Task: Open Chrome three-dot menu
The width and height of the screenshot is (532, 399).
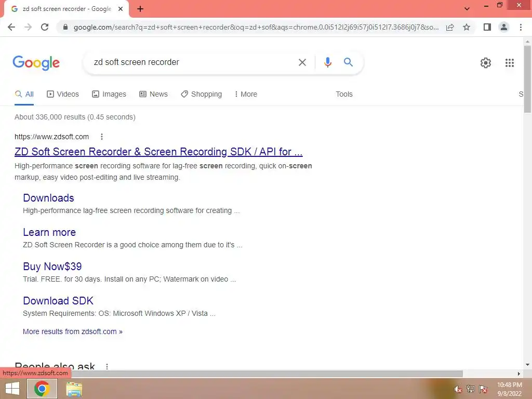Action: coord(521,27)
